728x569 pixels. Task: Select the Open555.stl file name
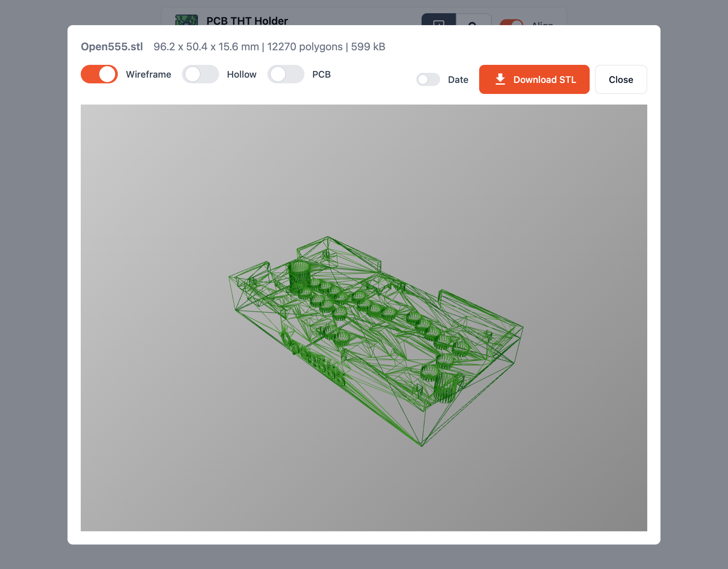pos(112,47)
